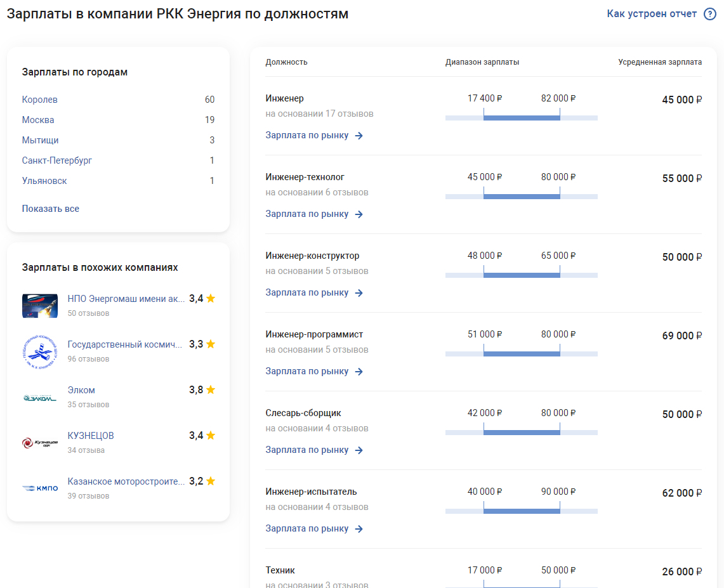Image resolution: width=724 pixels, height=588 pixels.
Task: Click the "96 отзывов" review count
Action: tap(88, 359)
